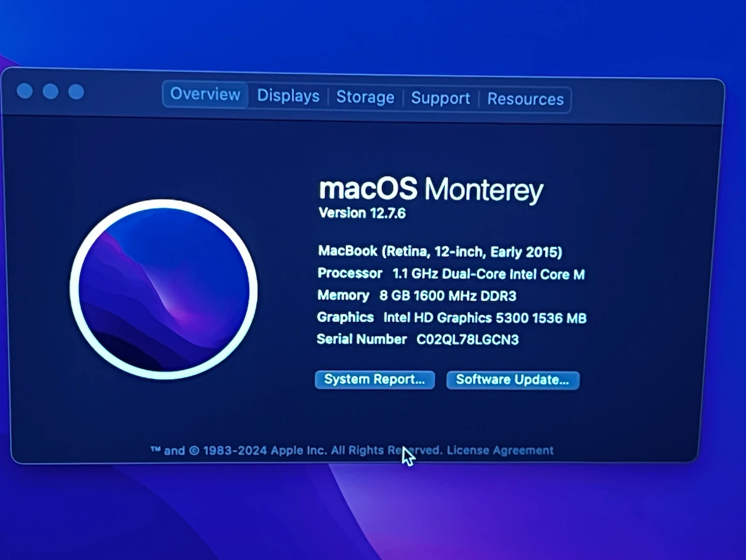Go to the Resources tab

pyautogui.click(x=525, y=99)
